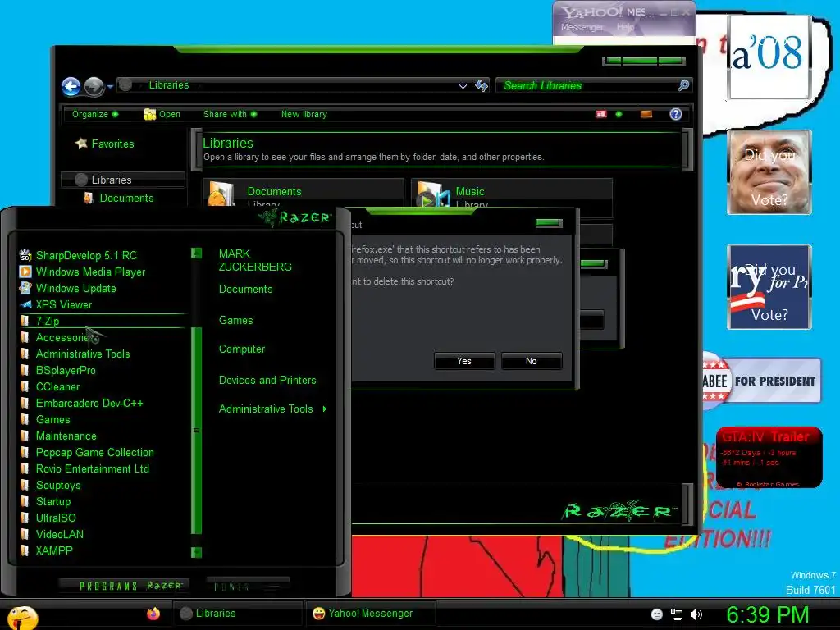This screenshot has width=840, height=630.
Task: Open the Documents library icon
Action: pyautogui.click(x=221, y=194)
